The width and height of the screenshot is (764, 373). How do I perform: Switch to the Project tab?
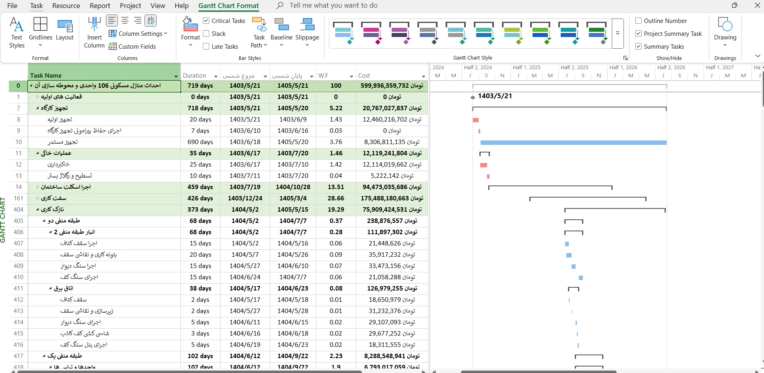point(130,6)
